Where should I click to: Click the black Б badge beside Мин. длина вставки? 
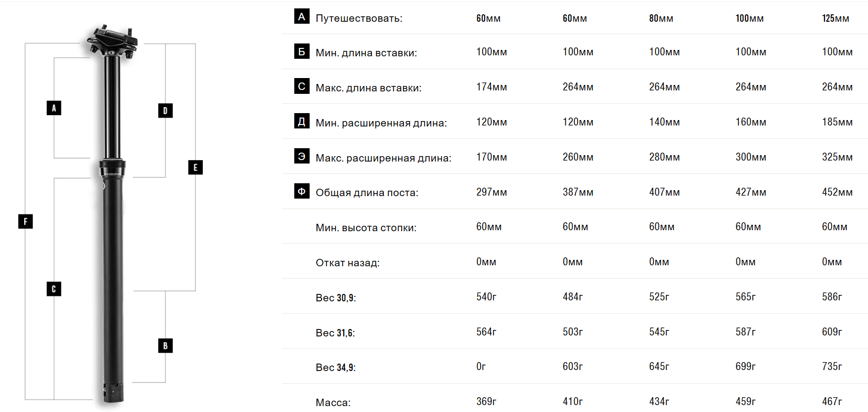(x=302, y=51)
